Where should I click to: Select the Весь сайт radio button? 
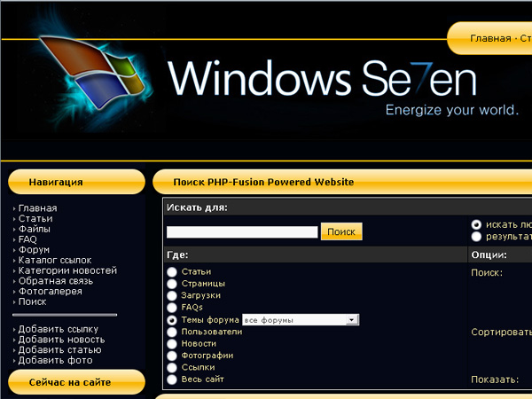coord(172,379)
